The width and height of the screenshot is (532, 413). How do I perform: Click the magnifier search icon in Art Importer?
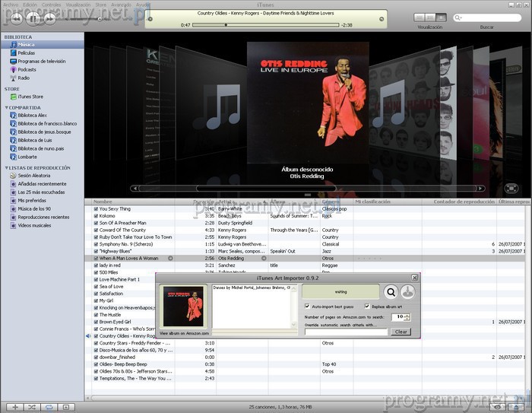coord(391,291)
